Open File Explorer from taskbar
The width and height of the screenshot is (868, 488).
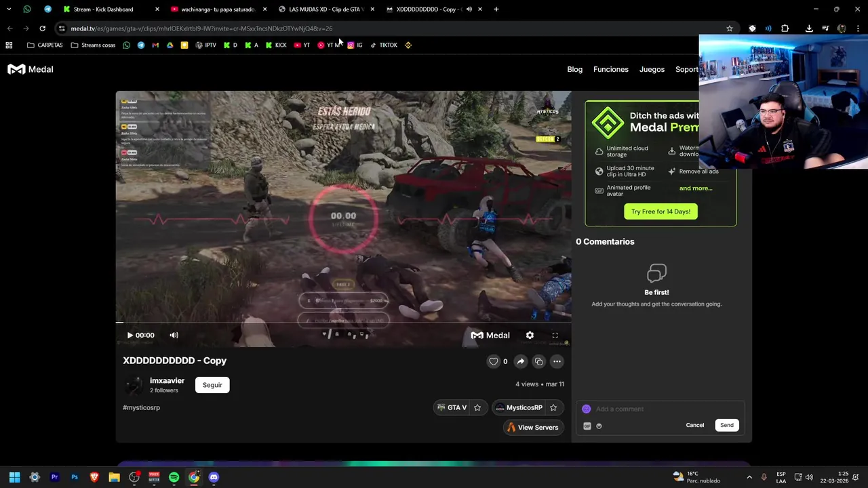114,477
